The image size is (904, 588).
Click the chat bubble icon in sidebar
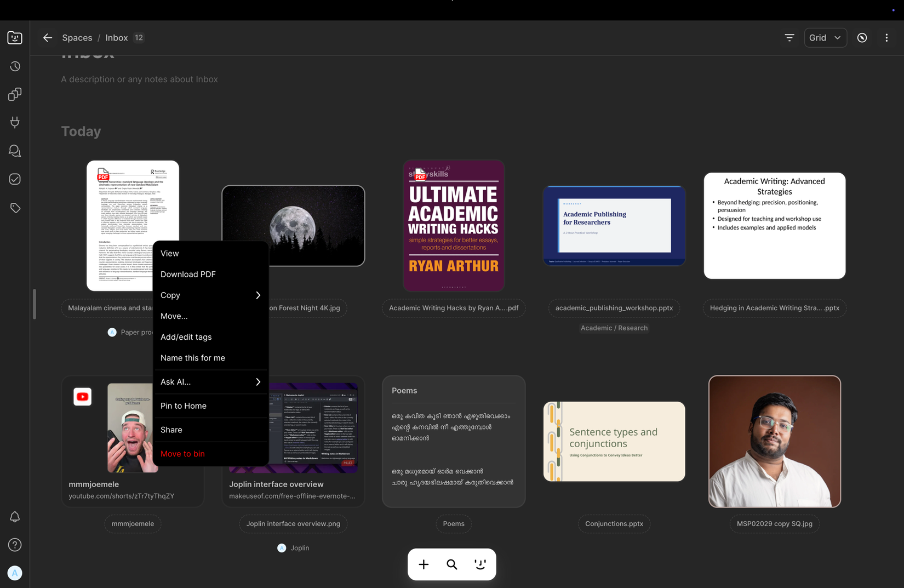[x=15, y=151]
